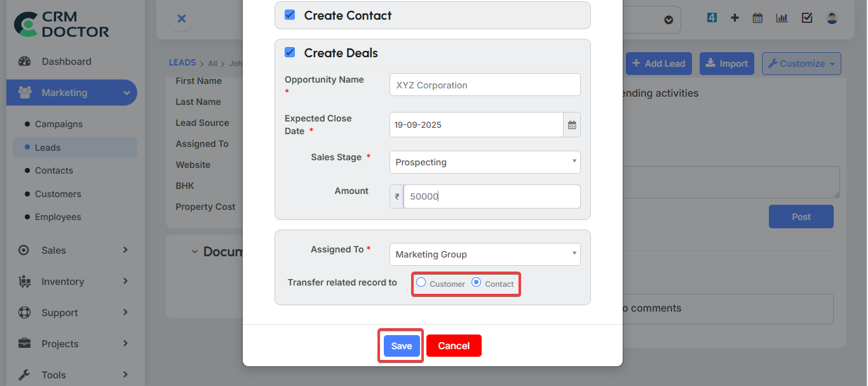Viewport: 868px width, 386px height.
Task: Click the CRM Doctor logo
Action: (x=60, y=25)
